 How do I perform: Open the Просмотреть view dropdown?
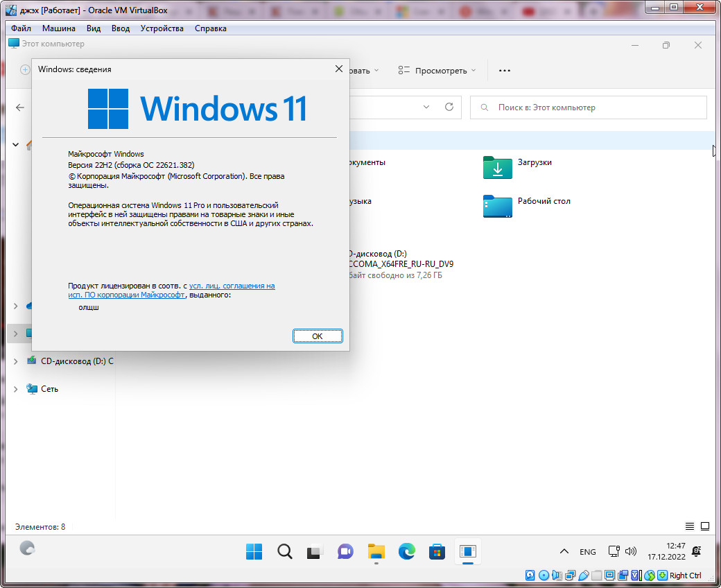point(437,70)
